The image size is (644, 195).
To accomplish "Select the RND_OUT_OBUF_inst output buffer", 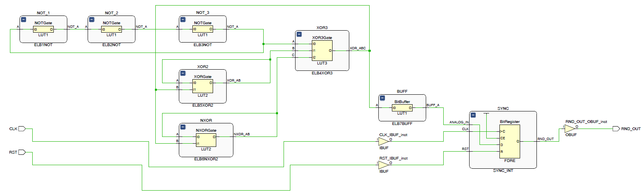I will tap(570, 129).
